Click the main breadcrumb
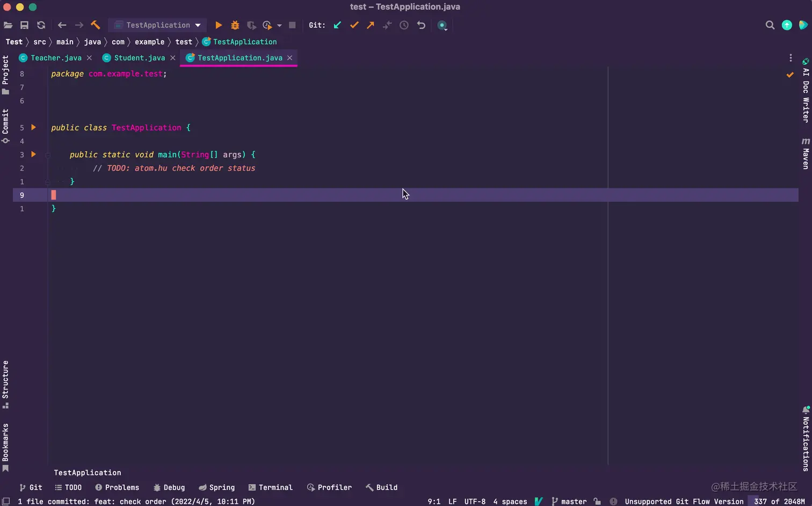Screen dimensions: 812x506 (x=65, y=42)
